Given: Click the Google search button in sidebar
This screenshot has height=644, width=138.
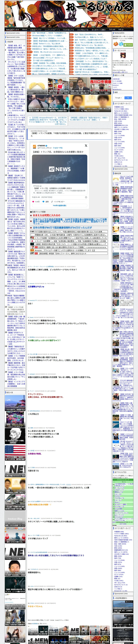Looking at the screenshot, I should click(128, 98).
